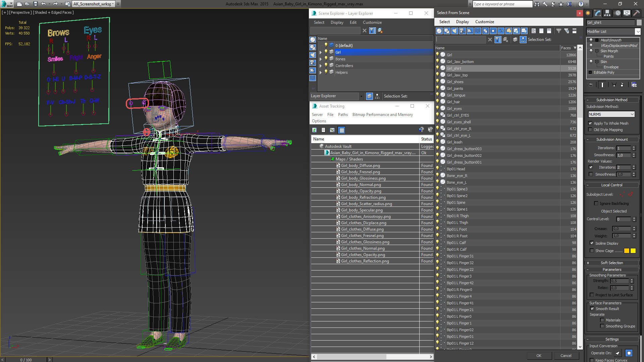Toggle Display Geometry filter in Select From Scene
Image resolution: width=644 pixels, height=362 pixels.
(439, 31)
